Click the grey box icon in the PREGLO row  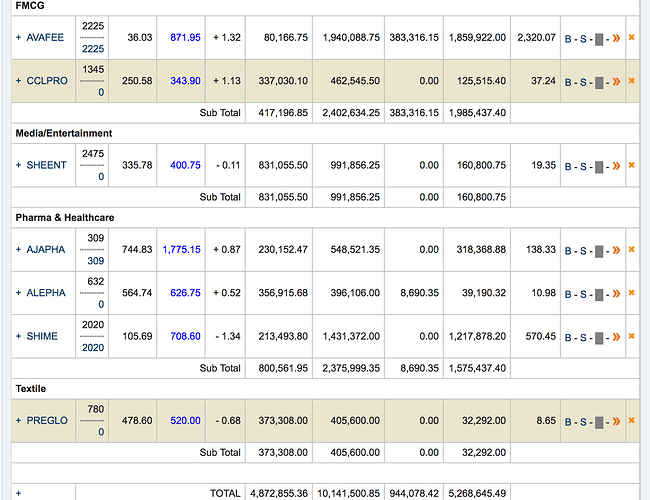pos(599,423)
